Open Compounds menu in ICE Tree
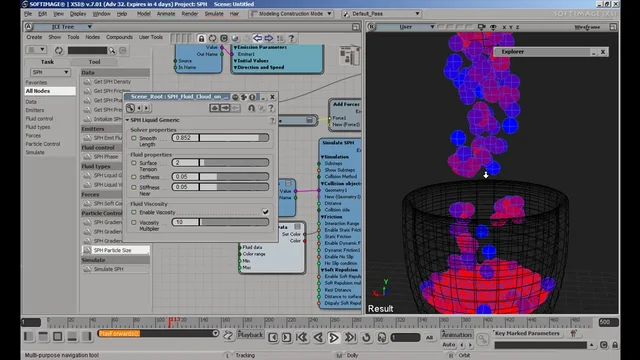Image resolution: width=640 pixels, height=360 pixels. [119, 37]
